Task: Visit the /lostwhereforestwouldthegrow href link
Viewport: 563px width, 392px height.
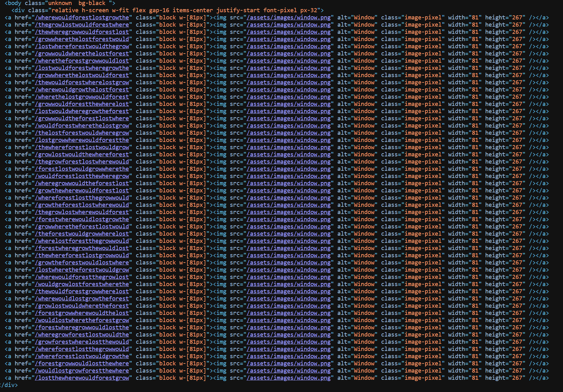Action: [x=82, y=46]
